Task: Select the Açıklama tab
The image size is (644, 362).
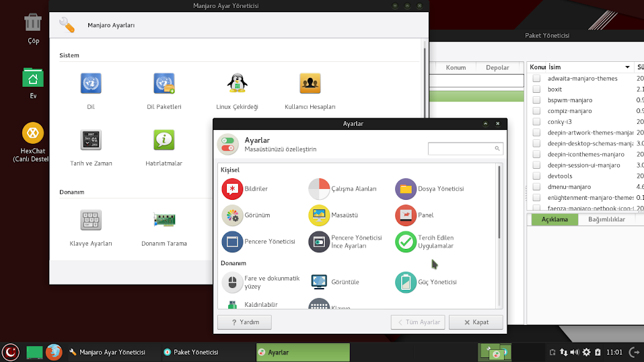Action: click(x=554, y=219)
